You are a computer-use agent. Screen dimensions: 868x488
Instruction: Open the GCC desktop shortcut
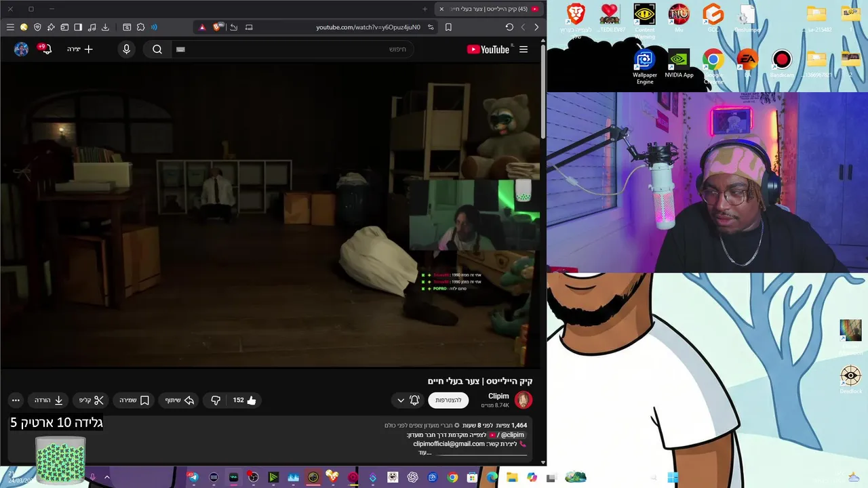[713, 18]
